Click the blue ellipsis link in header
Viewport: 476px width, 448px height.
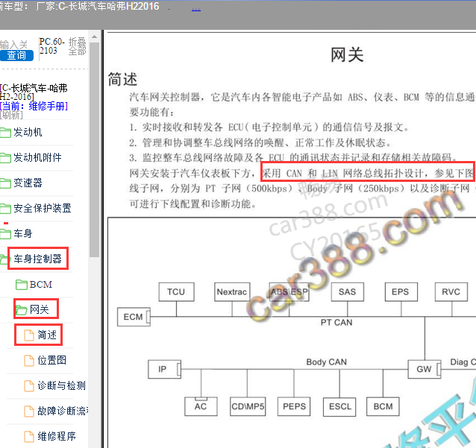[x=196, y=8]
